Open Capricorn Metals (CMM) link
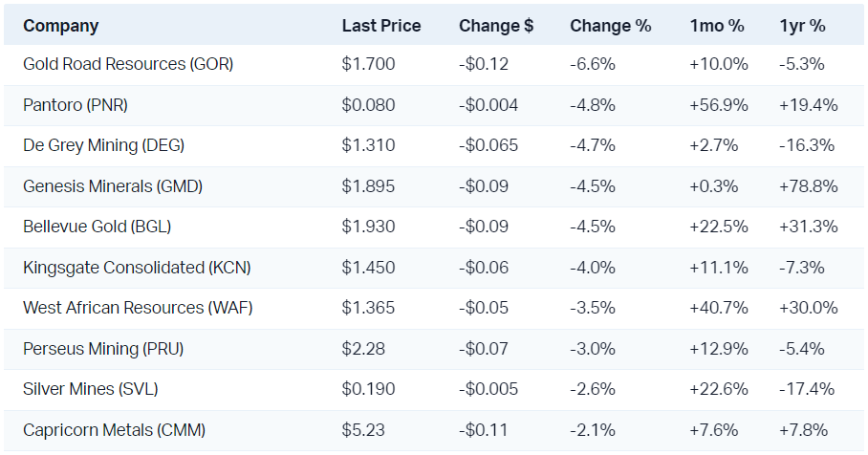Viewport: 868px width, 455px height. (x=114, y=430)
